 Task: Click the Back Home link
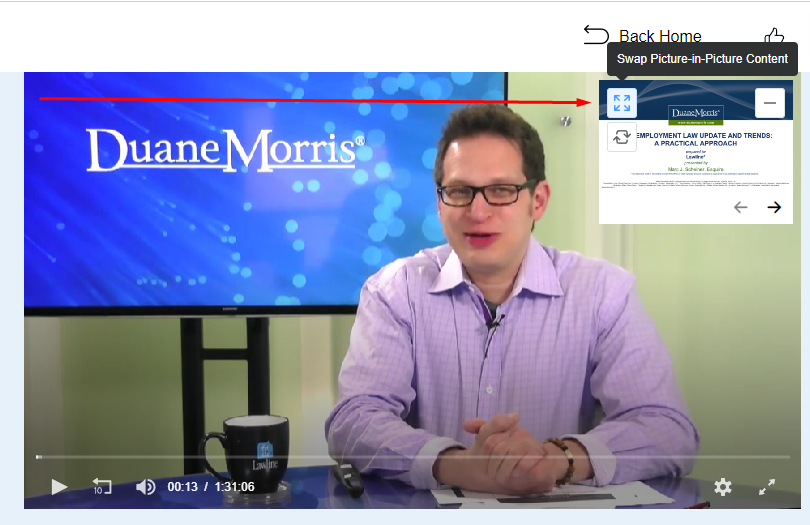pyautogui.click(x=660, y=36)
